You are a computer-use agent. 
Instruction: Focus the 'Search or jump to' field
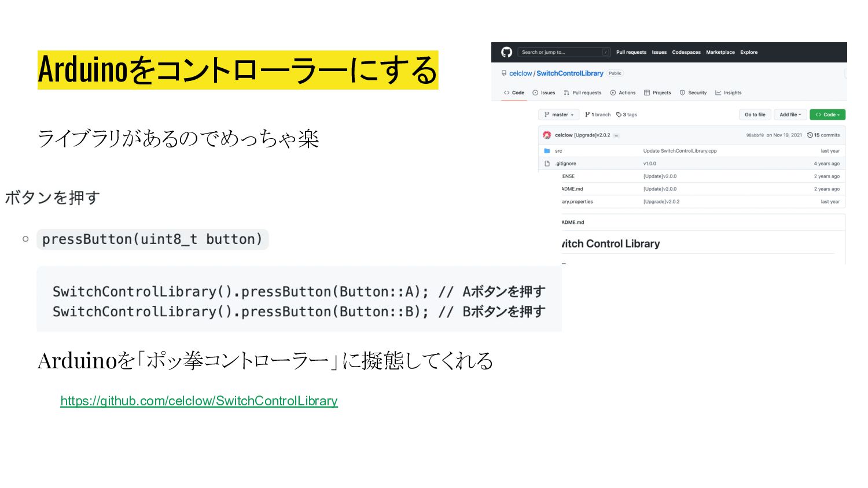[564, 52]
